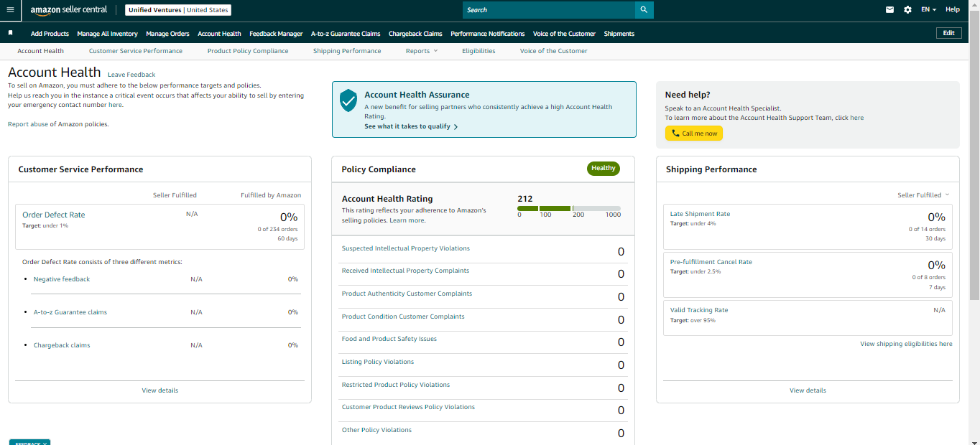Open Help in the top bar

click(x=953, y=10)
